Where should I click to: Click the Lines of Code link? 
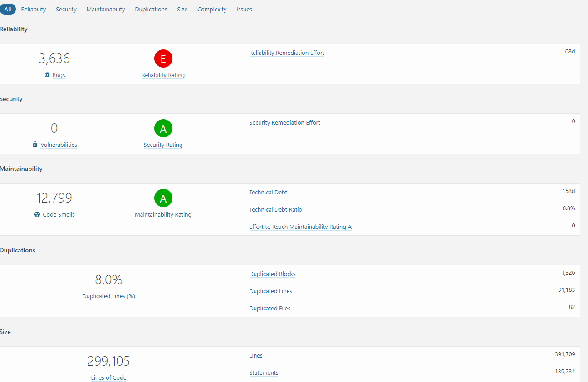108,377
